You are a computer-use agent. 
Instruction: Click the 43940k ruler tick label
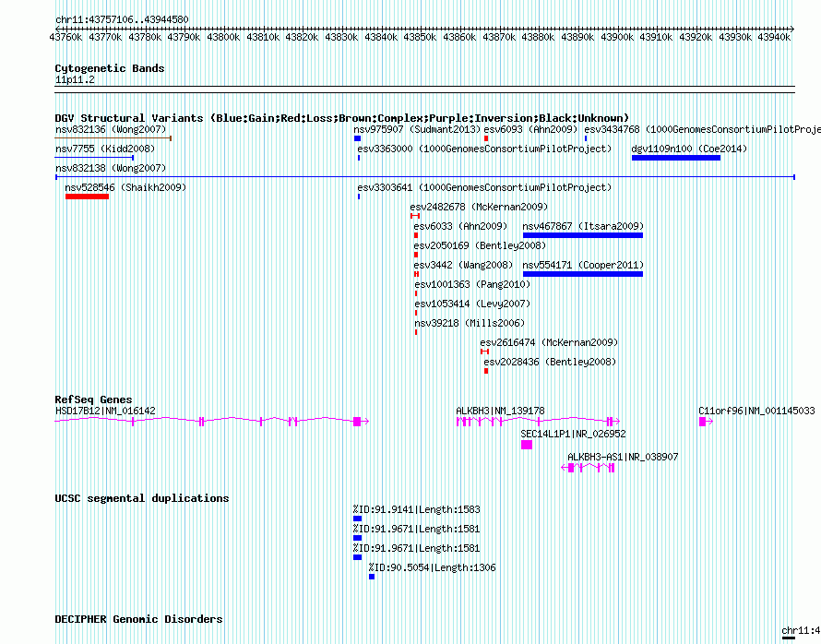(x=774, y=37)
